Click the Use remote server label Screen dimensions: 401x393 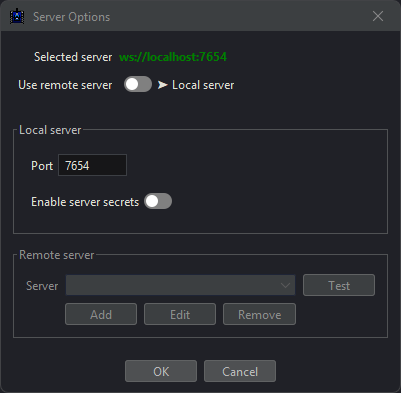pyautogui.click(x=65, y=85)
